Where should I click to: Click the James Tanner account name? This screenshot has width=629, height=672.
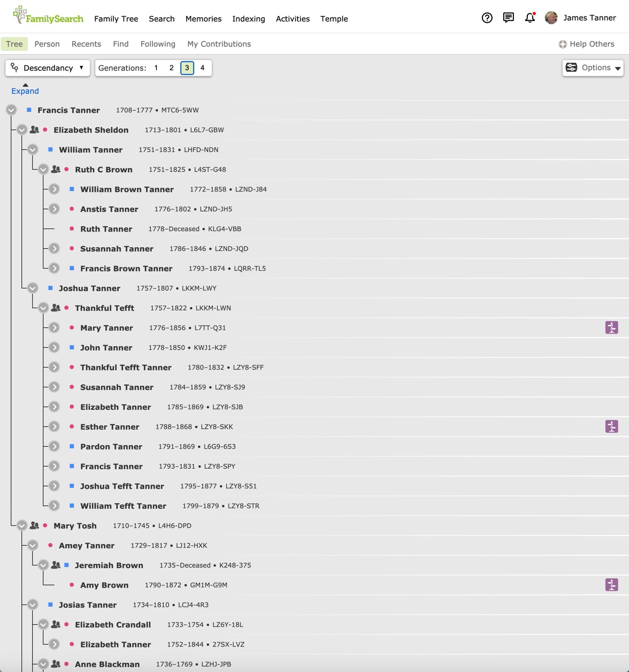click(589, 18)
